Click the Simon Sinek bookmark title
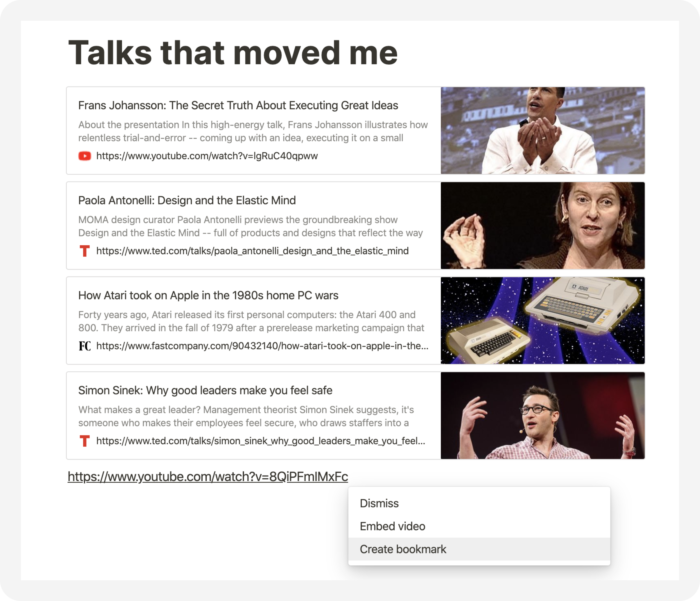The height and width of the screenshot is (601, 700). pos(205,390)
